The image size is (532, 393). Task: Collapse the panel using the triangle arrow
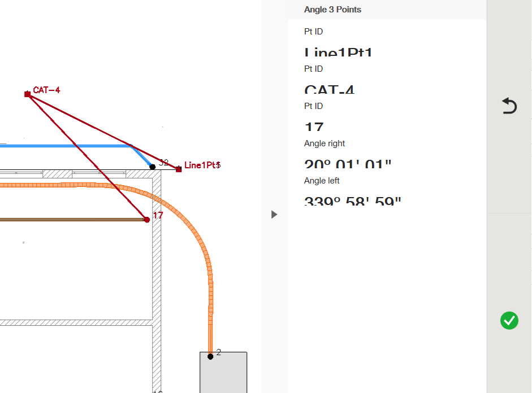274,215
